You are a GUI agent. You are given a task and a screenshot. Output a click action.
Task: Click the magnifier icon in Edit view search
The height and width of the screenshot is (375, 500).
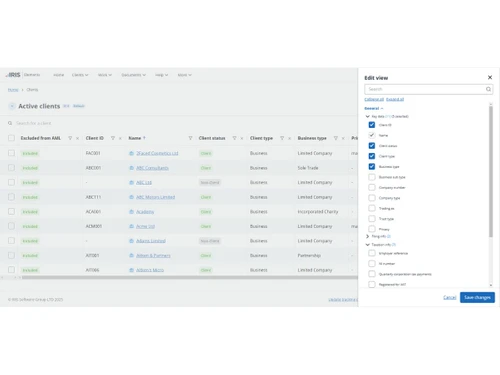pos(488,89)
